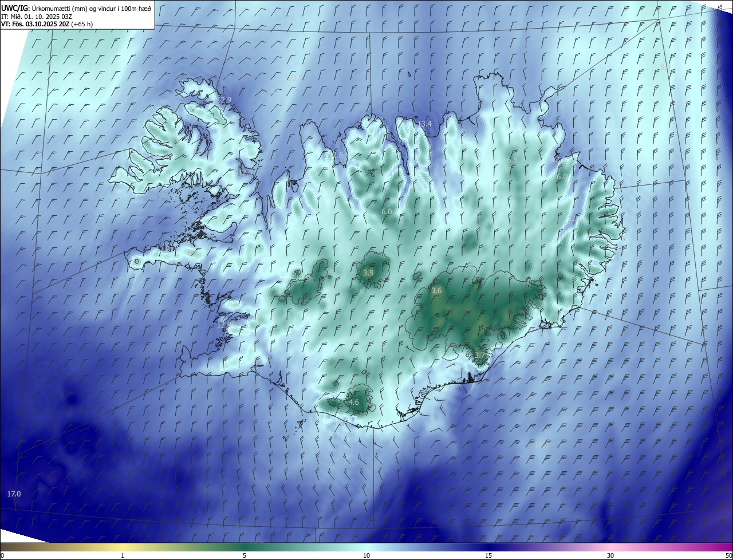
Task: Click the 10.5 value label over the sea
Action: point(295,77)
